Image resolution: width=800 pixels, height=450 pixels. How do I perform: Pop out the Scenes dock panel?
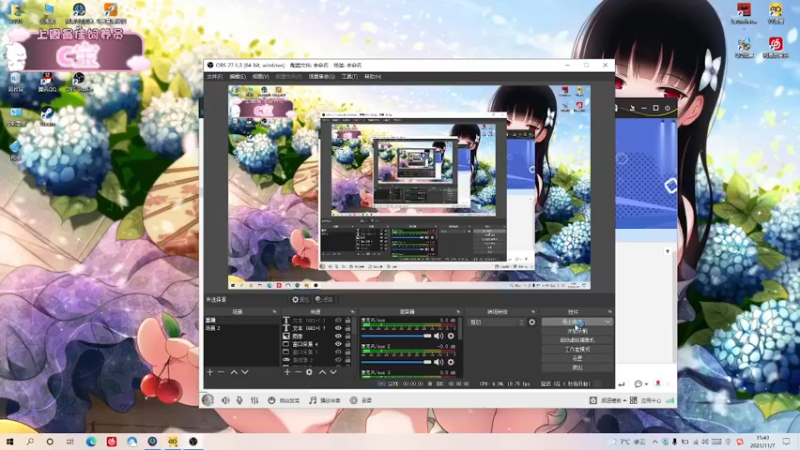point(274,312)
